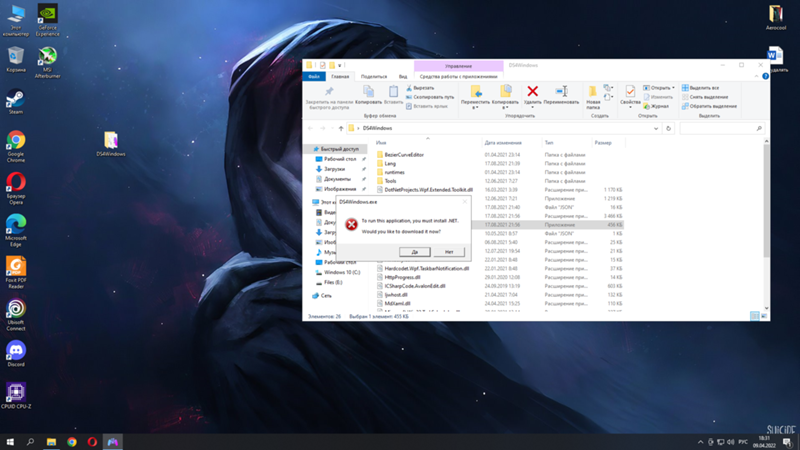The image size is (800, 450).
Task: Click the search magnifier in Explorer
Action: coord(759,129)
